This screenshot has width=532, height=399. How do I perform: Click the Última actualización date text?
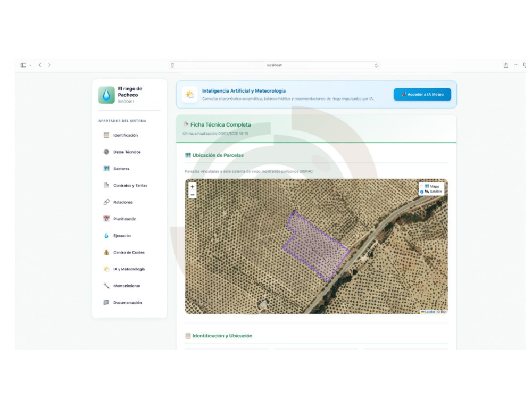pyautogui.click(x=215, y=134)
